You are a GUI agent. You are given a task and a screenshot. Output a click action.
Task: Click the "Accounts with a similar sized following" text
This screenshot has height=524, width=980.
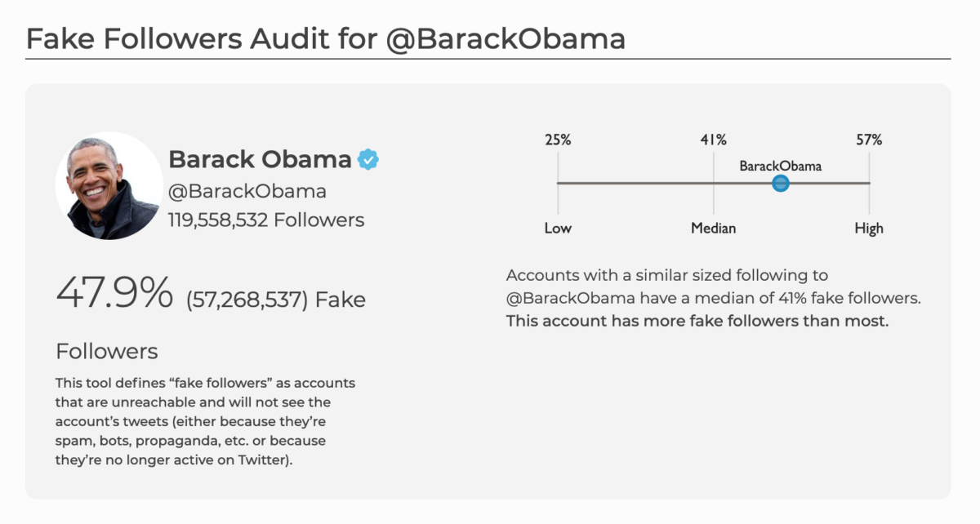(x=667, y=276)
